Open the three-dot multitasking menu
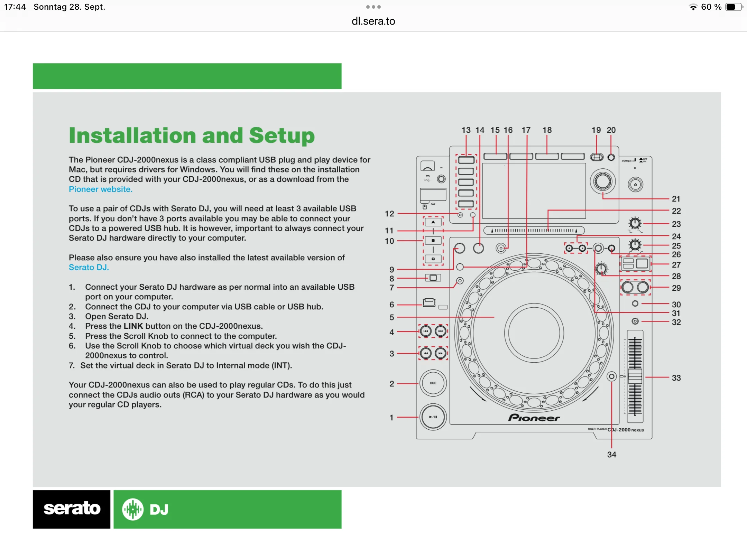747x560 pixels. [x=373, y=7]
